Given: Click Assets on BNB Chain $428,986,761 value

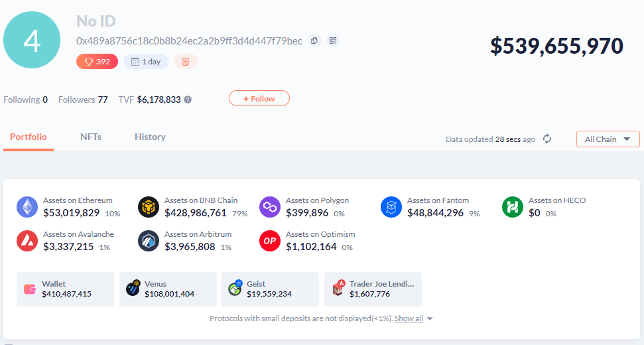Looking at the screenshot, I should (x=196, y=213).
